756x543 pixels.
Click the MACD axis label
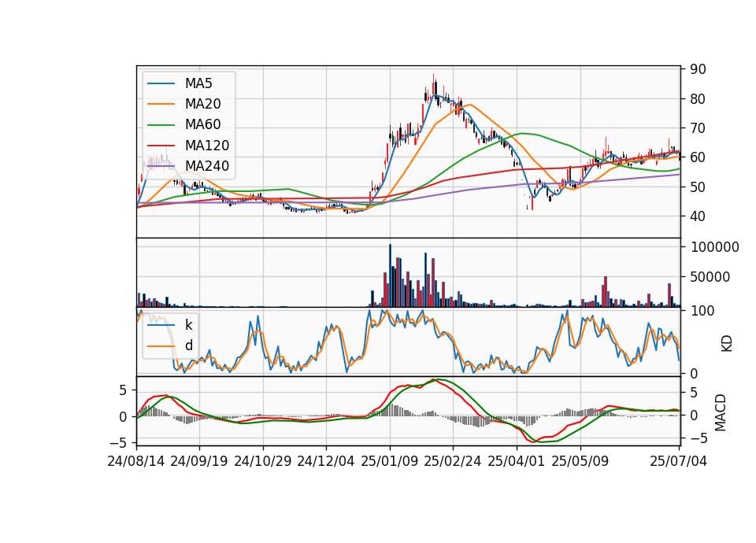click(x=721, y=412)
